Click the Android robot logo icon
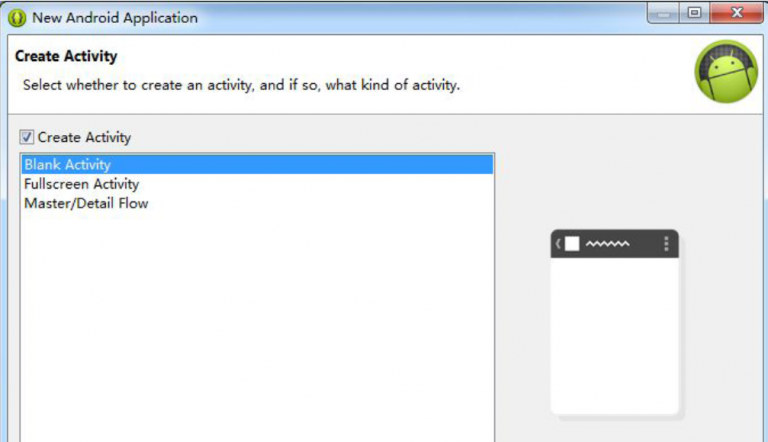The width and height of the screenshot is (768, 442). click(x=726, y=72)
